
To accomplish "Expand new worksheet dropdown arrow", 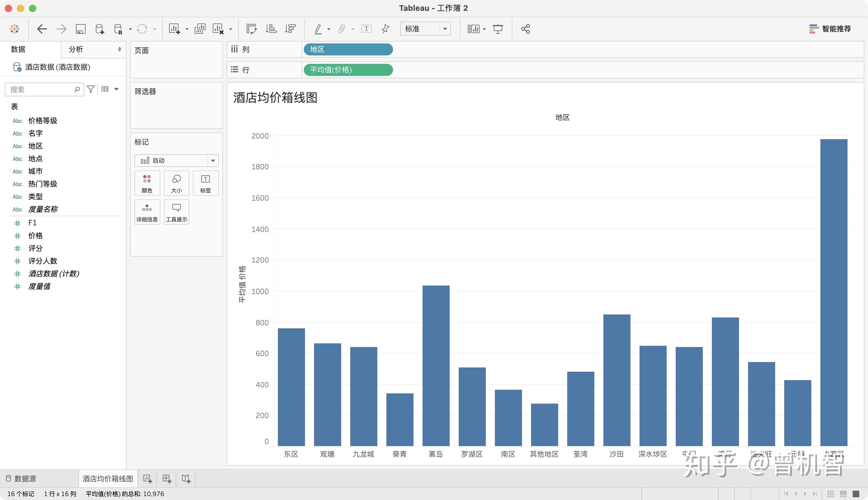I will click(x=187, y=29).
